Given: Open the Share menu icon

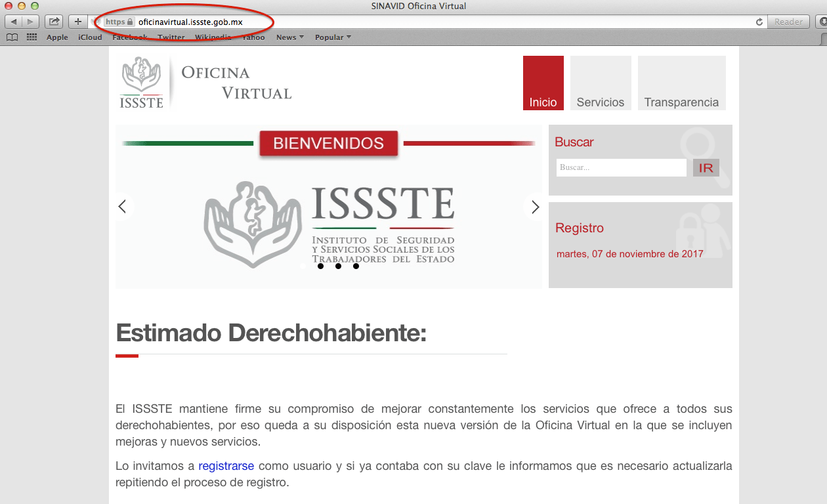Looking at the screenshot, I should point(54,22).
